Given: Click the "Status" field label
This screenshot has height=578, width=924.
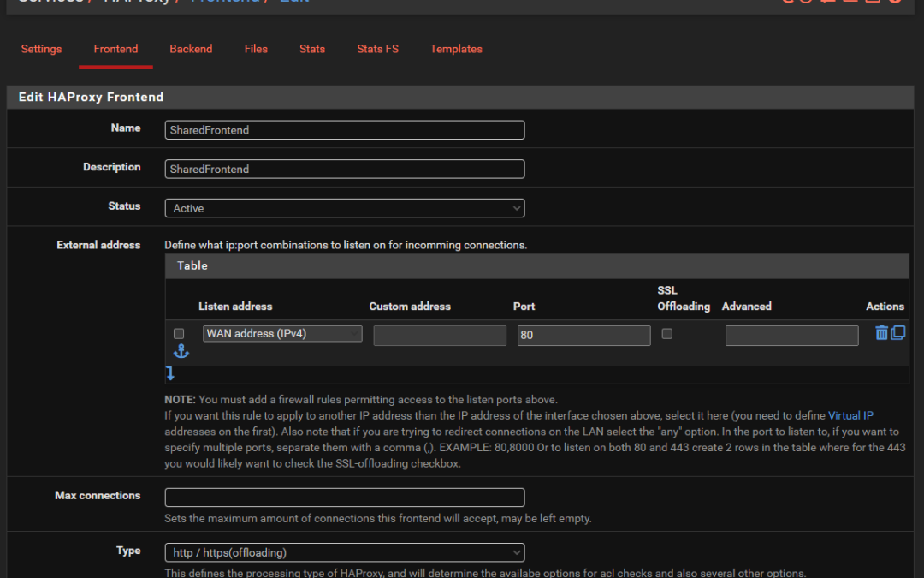Looking at the screenshot, I should 124,206.
